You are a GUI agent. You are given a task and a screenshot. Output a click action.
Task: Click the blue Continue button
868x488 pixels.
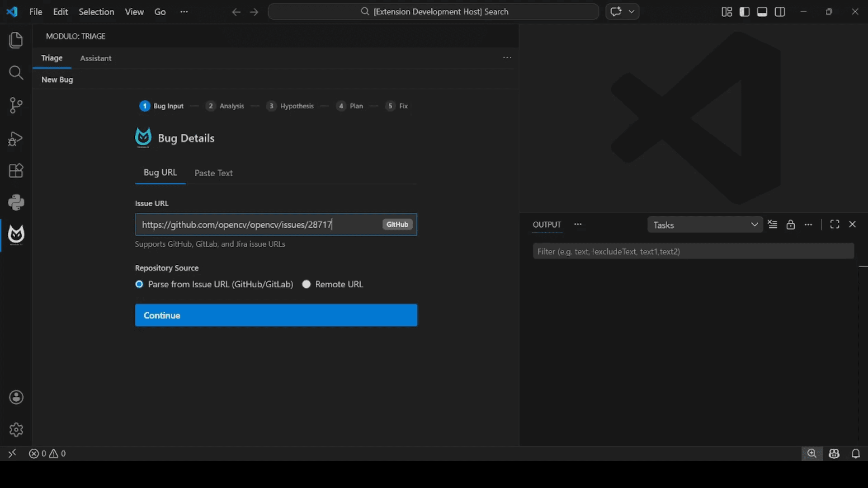point(276,315)
